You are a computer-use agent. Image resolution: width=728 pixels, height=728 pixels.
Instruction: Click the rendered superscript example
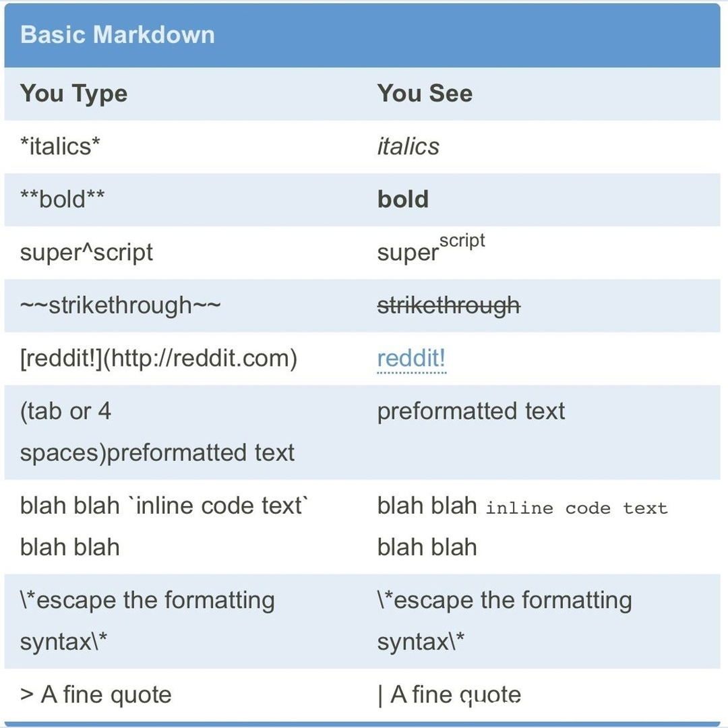pos(431,249)
